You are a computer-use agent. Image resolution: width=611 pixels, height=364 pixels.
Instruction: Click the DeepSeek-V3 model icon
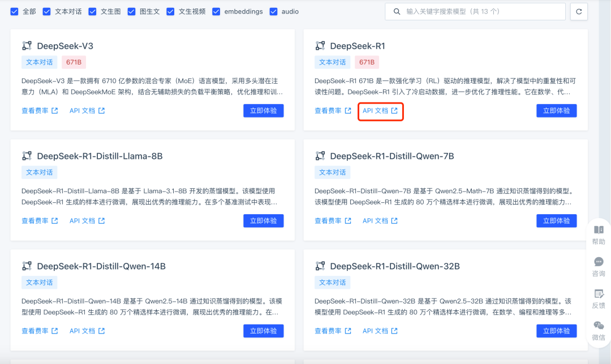click(27, 46)
